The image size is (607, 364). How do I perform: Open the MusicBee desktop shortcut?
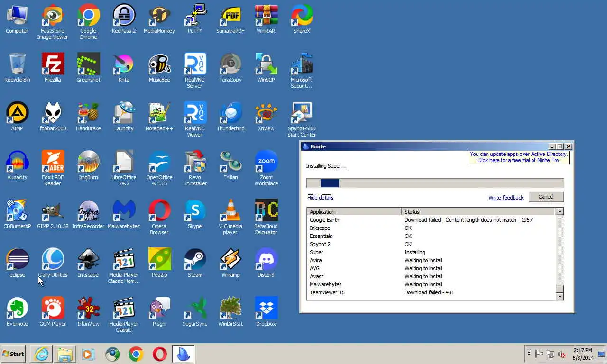159,68
